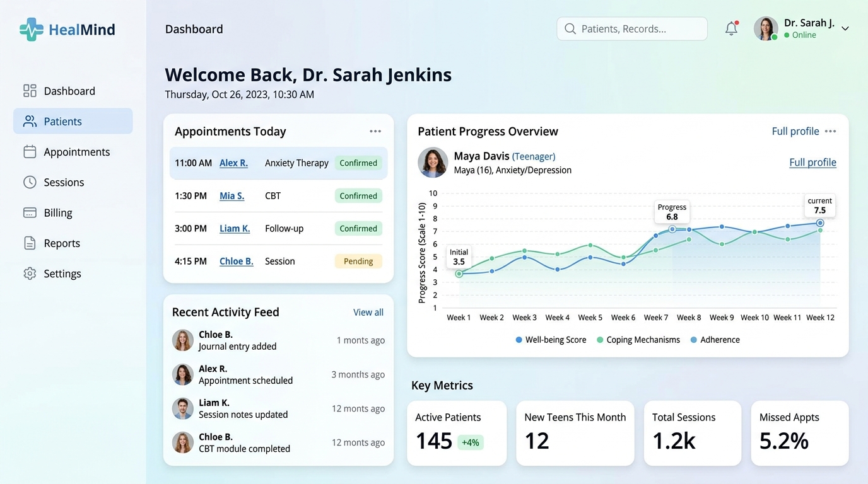Click the HealMind logo icon

click(32, 29)
